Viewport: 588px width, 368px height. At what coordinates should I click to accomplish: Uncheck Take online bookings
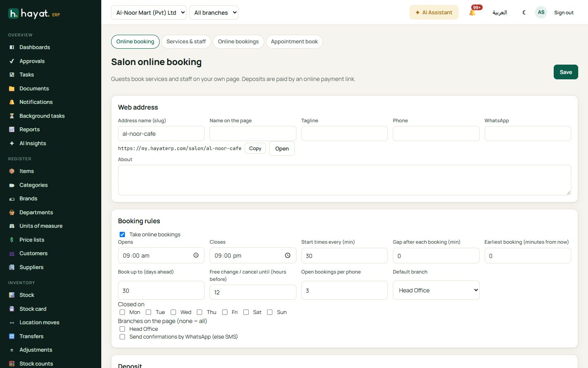pos(122,234)
